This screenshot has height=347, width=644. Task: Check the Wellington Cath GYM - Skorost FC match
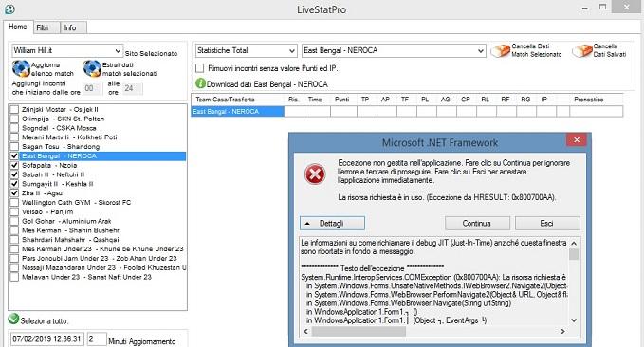[14, 203]
